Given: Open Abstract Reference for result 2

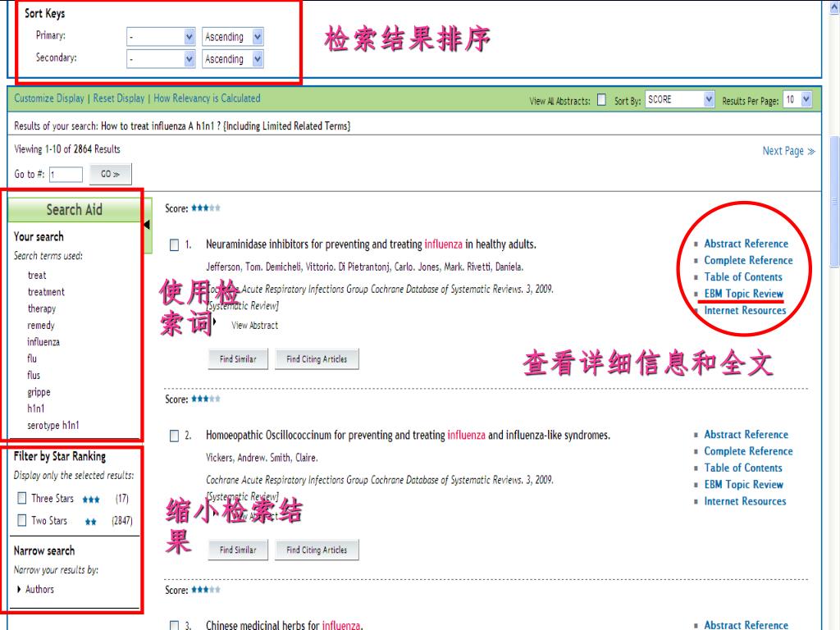Looking at the screenshot, I should pyautogui.click(x=746, y=435).
